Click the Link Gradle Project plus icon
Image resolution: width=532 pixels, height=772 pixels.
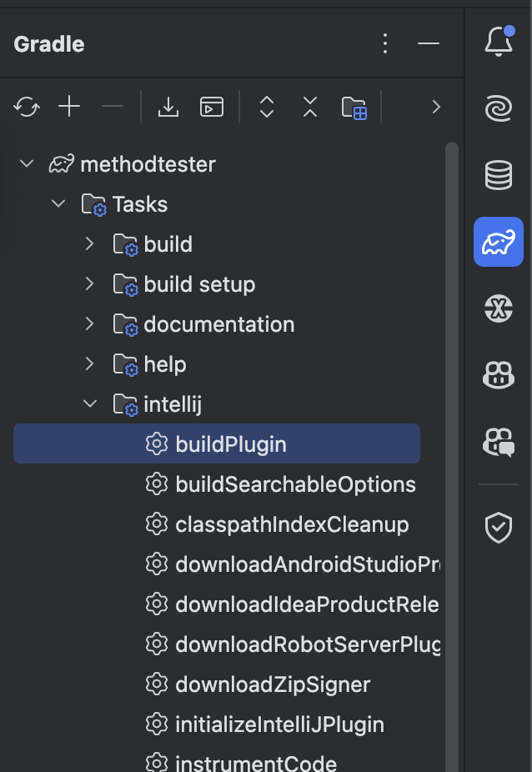[x=69, y=107]
